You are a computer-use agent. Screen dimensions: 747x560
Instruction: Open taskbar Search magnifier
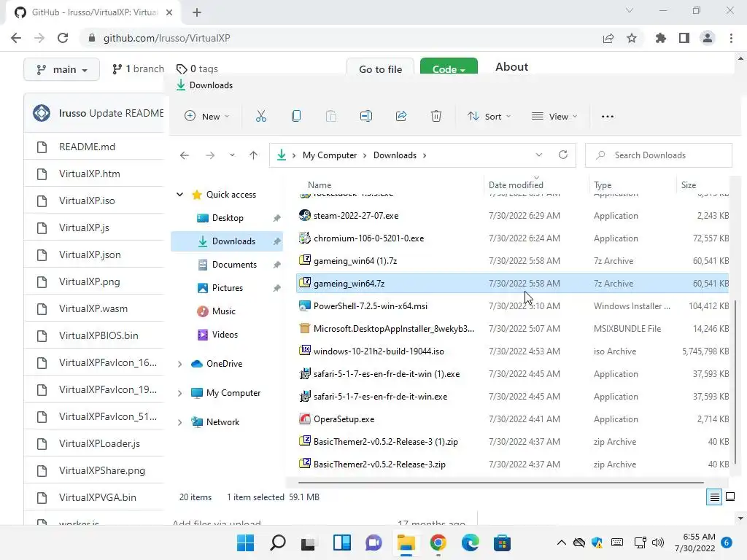tap(278, 542)
